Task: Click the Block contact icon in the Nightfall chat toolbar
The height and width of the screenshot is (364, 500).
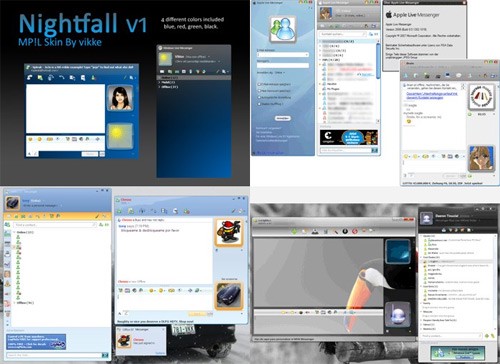Action: (x=93, y=78)
